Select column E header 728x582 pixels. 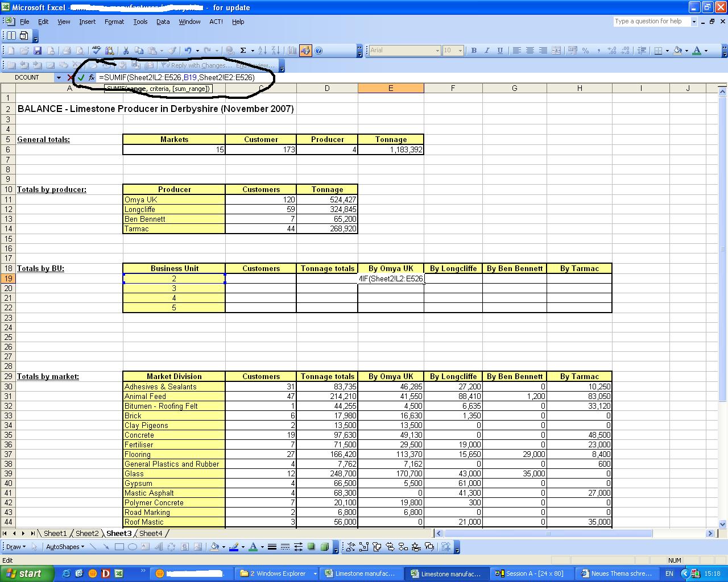point(391,88)
